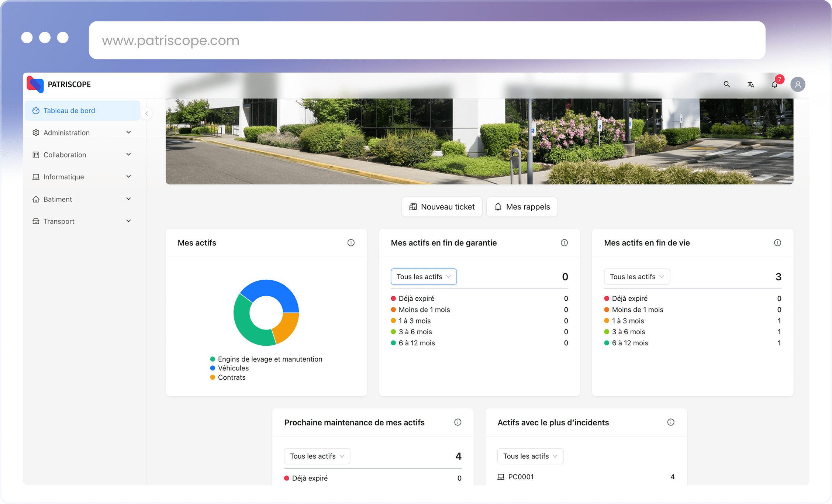Click the search magnifier icon in header

pos(726,84)
